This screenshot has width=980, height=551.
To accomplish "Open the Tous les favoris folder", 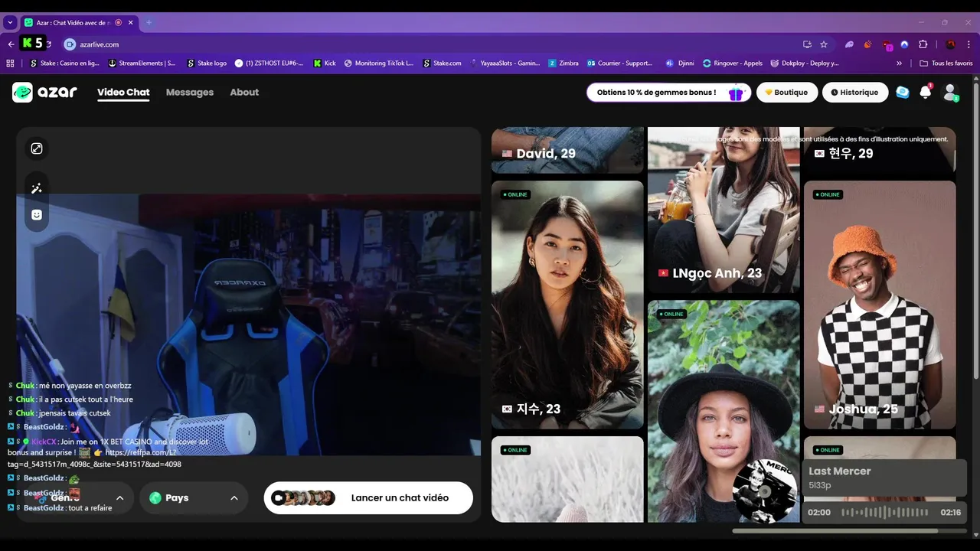I will pos(946,64).
